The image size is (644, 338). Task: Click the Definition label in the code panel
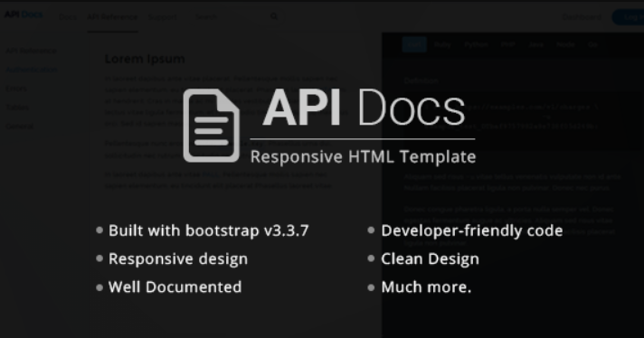421,80
